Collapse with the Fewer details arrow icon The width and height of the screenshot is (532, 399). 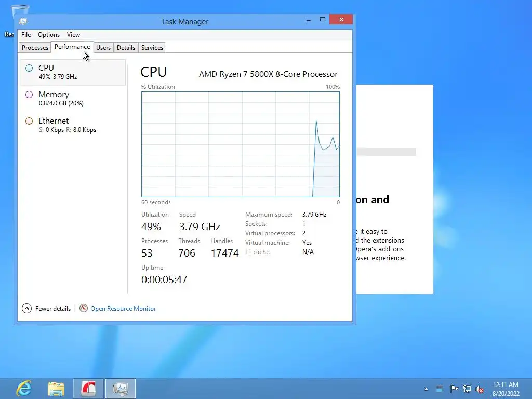pos(27,309)
